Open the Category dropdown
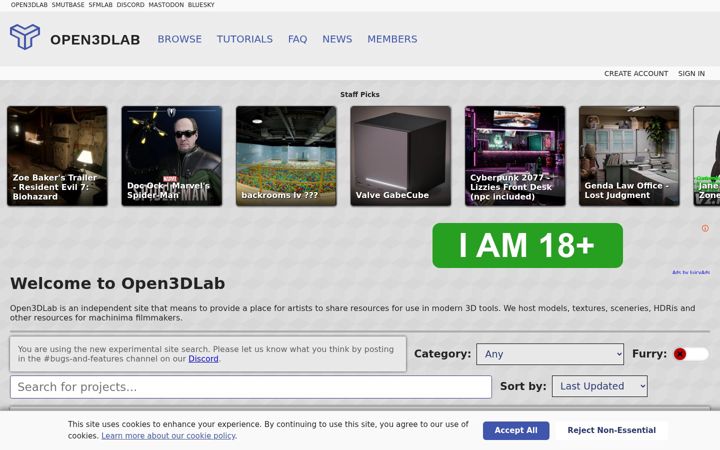 tap(550, 354)
